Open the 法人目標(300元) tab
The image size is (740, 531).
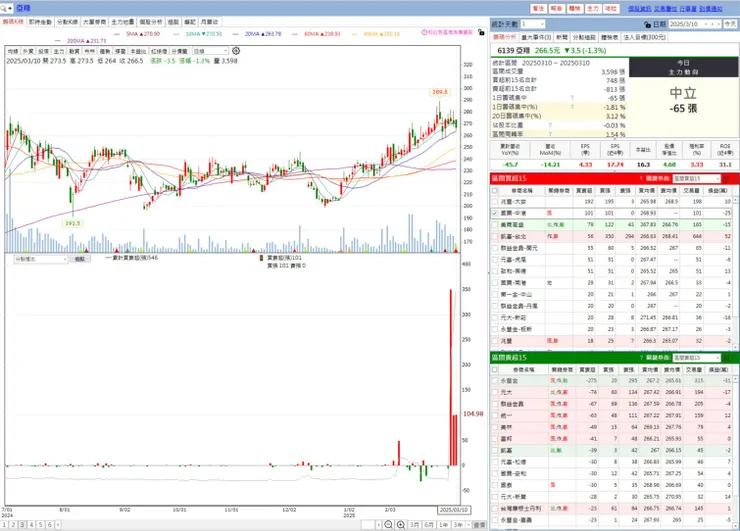(x=644, y=37)
